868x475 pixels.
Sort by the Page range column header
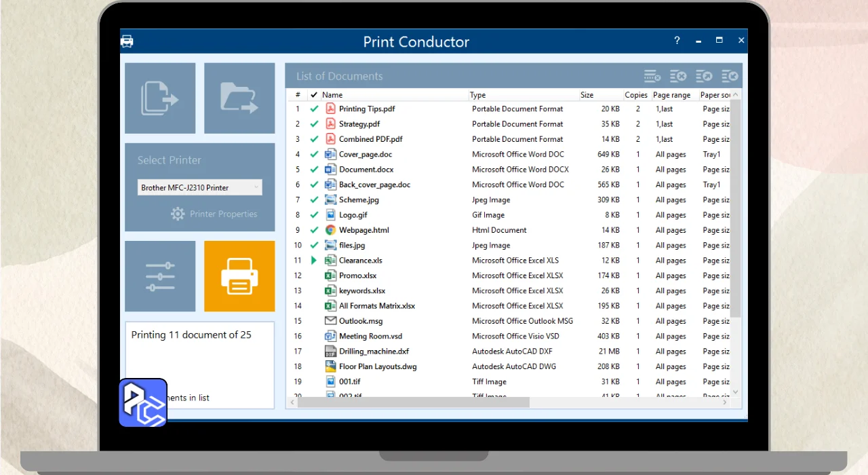pyautogui.click(x=674, y=95)
